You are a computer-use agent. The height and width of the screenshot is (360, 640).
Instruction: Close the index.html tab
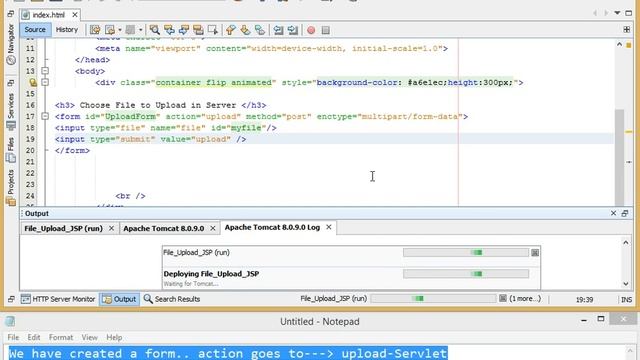[75, 15]
